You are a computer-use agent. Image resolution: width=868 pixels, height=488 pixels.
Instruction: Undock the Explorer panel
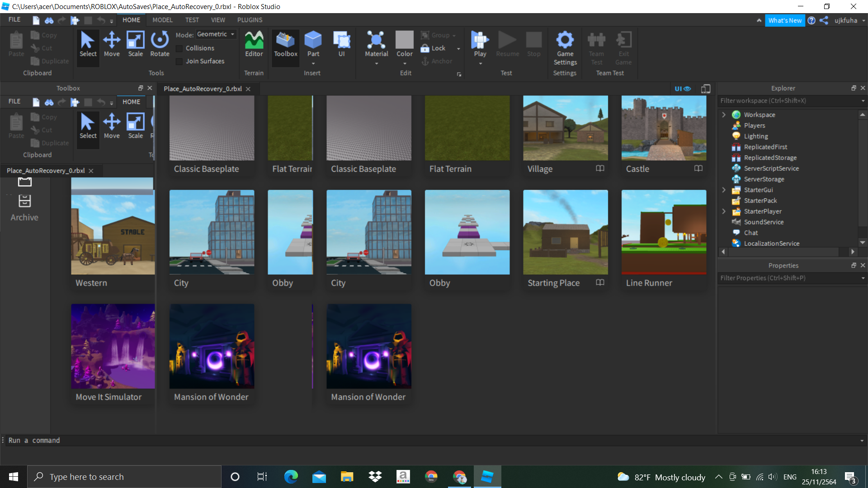(x=854, y=88)
